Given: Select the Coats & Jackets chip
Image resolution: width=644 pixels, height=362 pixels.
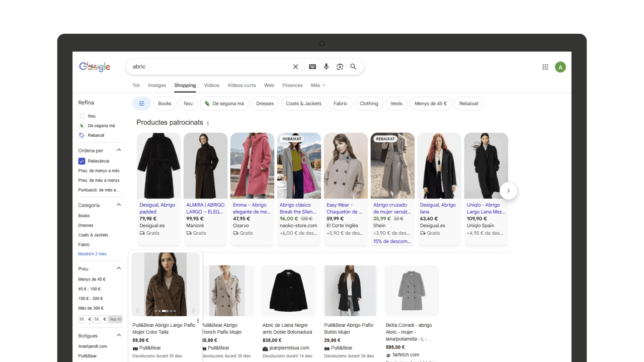Looking at the screenshot, I should click(x=303, y=104).
